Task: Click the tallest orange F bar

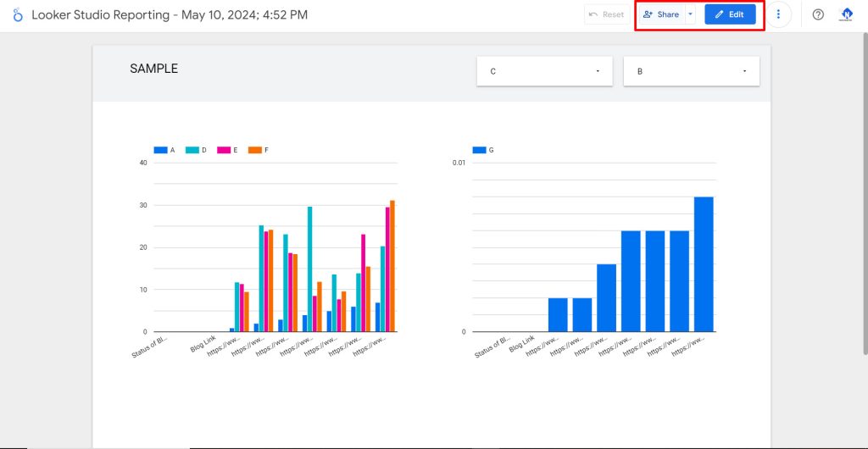Action: click(x=392, y=266)
